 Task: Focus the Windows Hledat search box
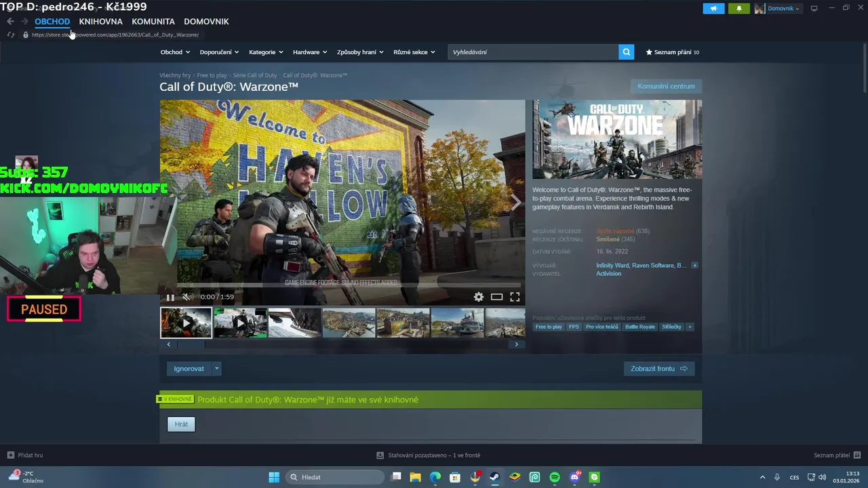(336, 477)
